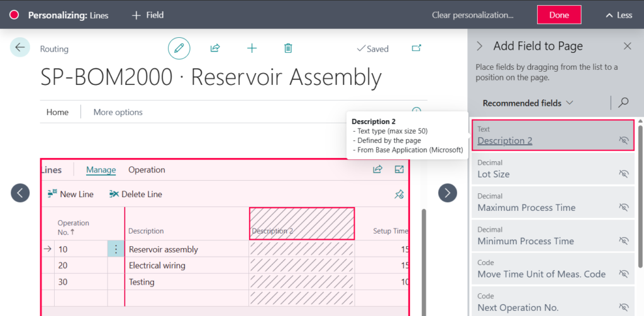Expand the Lines part to full view
The width and height of the screenshot is (644, 316).
tap(399, 169)
